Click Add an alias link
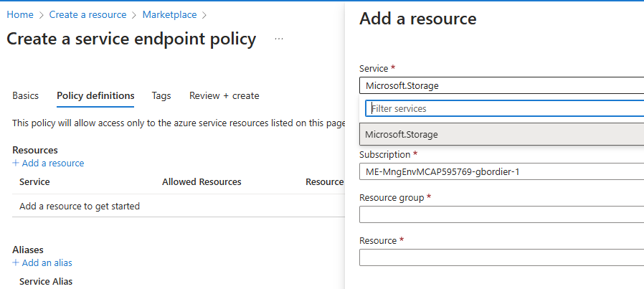This screenshot has height=289, width=644. tap(47, 262)
